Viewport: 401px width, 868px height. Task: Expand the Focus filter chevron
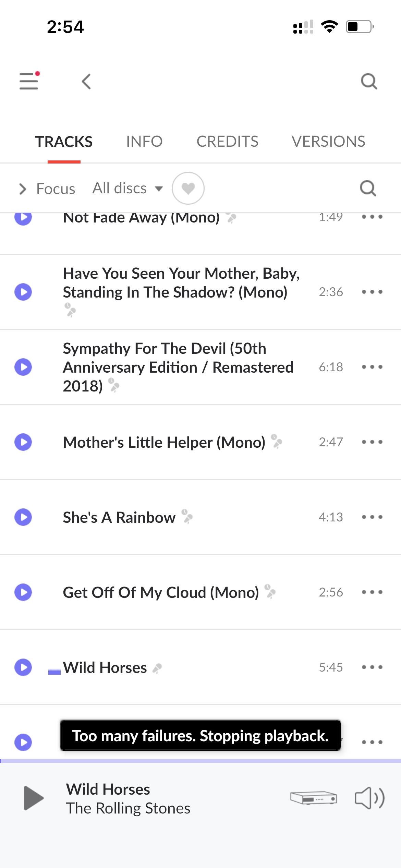pos(23,189)
